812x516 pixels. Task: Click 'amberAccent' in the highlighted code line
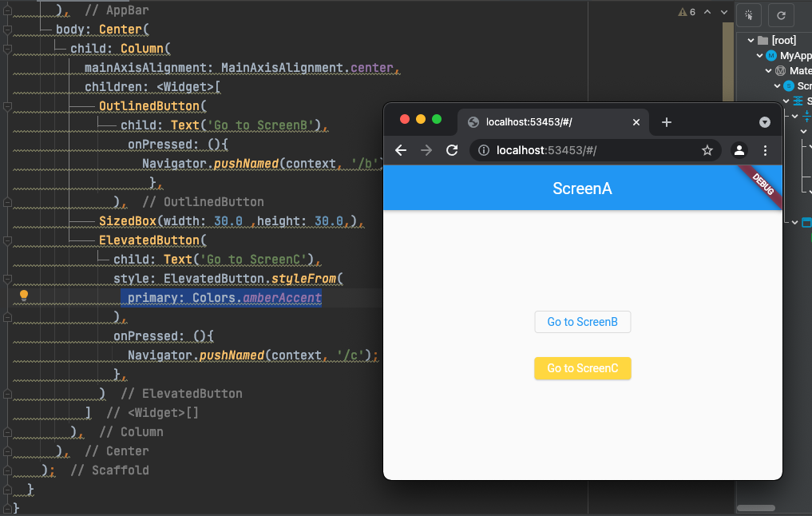pyautogui.click(x=282, y=298)
